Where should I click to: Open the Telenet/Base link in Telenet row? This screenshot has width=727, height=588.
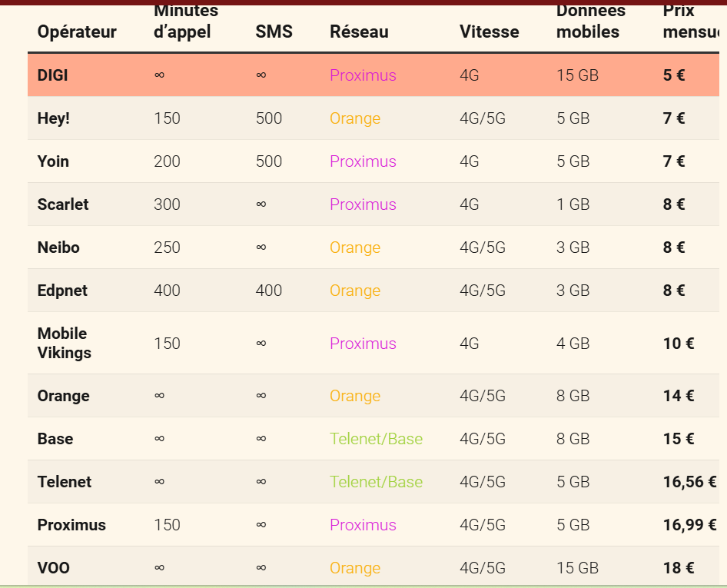(x=376, y=482)
